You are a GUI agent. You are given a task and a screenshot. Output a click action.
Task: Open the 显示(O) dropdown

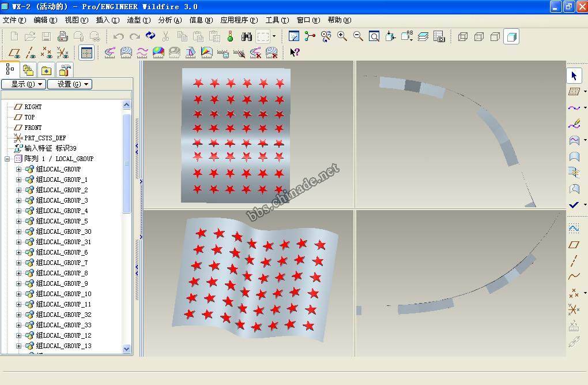pyautogui.click(x=24, y=84)
